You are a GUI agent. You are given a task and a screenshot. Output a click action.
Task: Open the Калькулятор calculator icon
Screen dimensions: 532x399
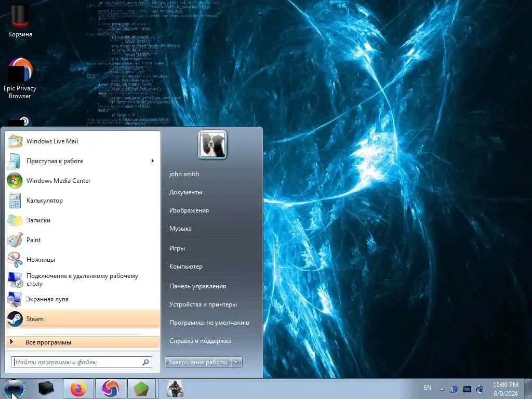tap(15, 201)
